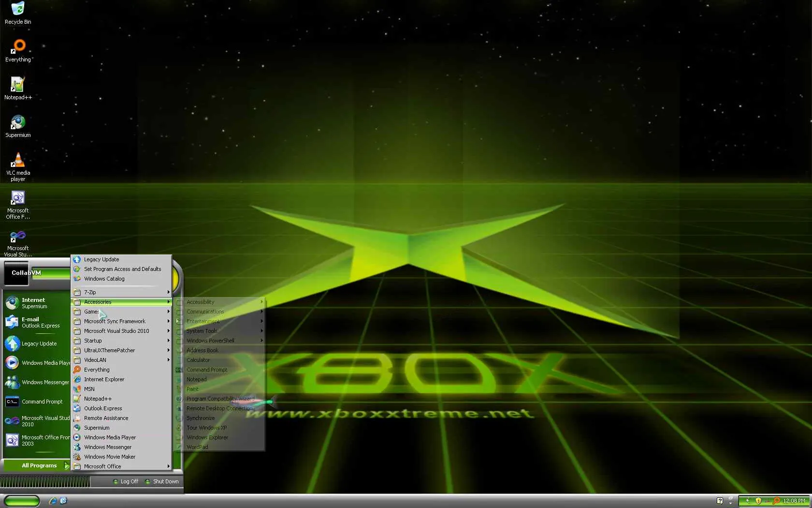Click the All Programs button
The height and width of the screenshot is (508, 812).
click(x=37, y=465)
